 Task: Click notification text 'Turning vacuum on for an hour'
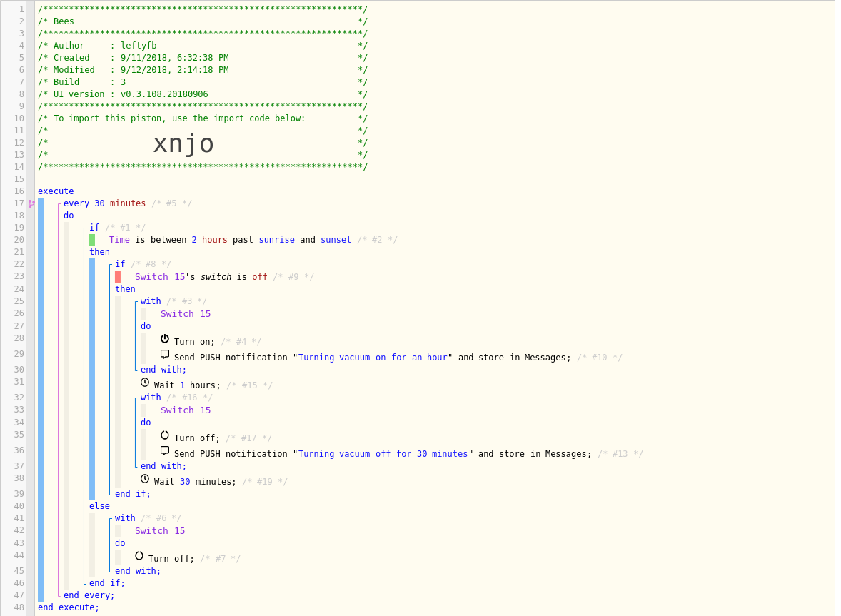tap(372, 357)
